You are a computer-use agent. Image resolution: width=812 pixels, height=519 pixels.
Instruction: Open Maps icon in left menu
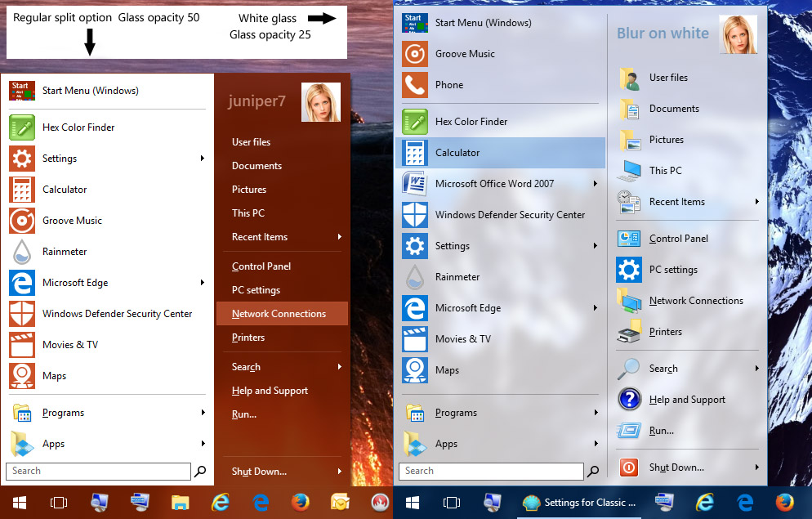point(22,376)
